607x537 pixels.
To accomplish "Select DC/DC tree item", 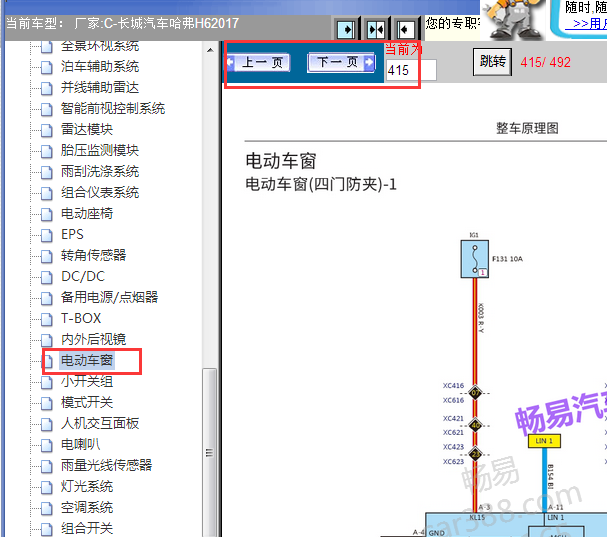I will point(83,276).
